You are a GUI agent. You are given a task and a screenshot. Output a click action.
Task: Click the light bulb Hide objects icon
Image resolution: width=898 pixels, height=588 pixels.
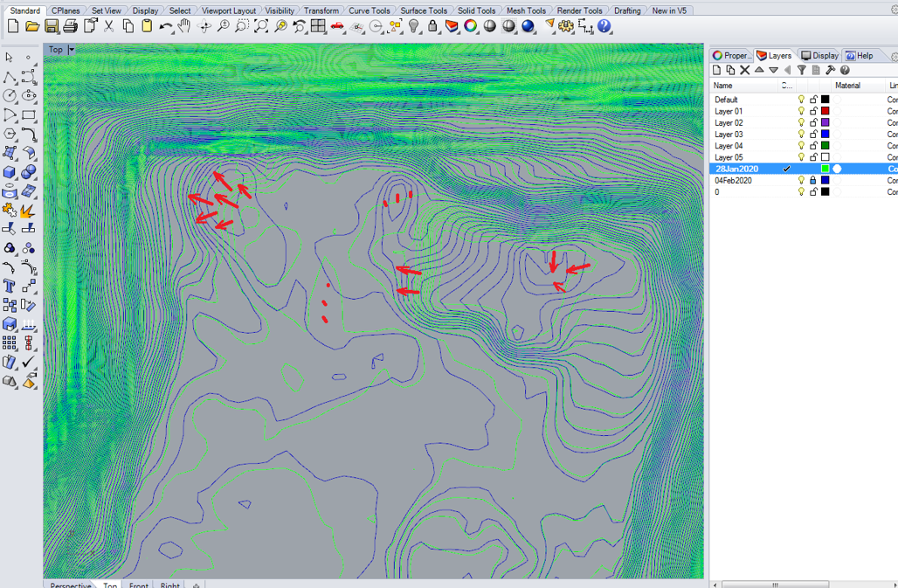[413, 26]
